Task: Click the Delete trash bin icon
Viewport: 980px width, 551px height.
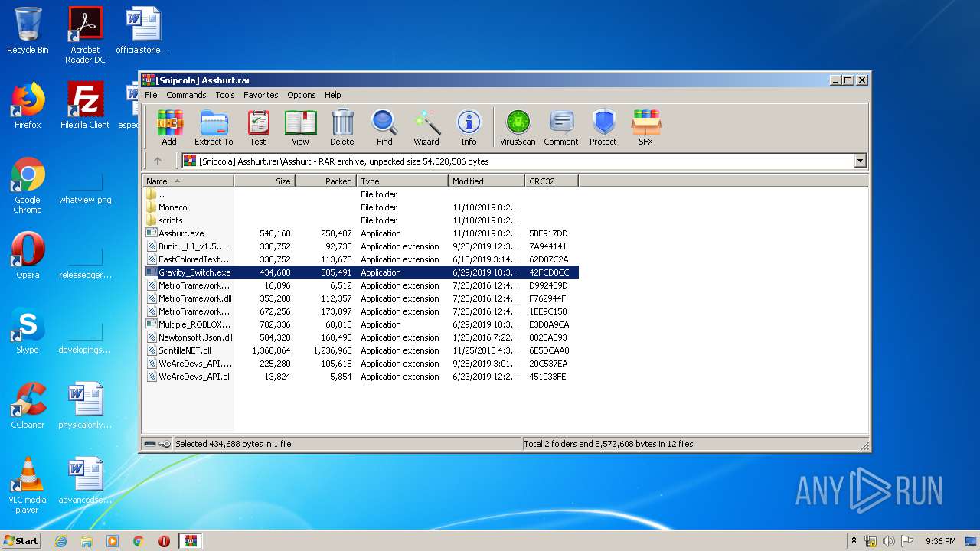Action: coord(342,128)
